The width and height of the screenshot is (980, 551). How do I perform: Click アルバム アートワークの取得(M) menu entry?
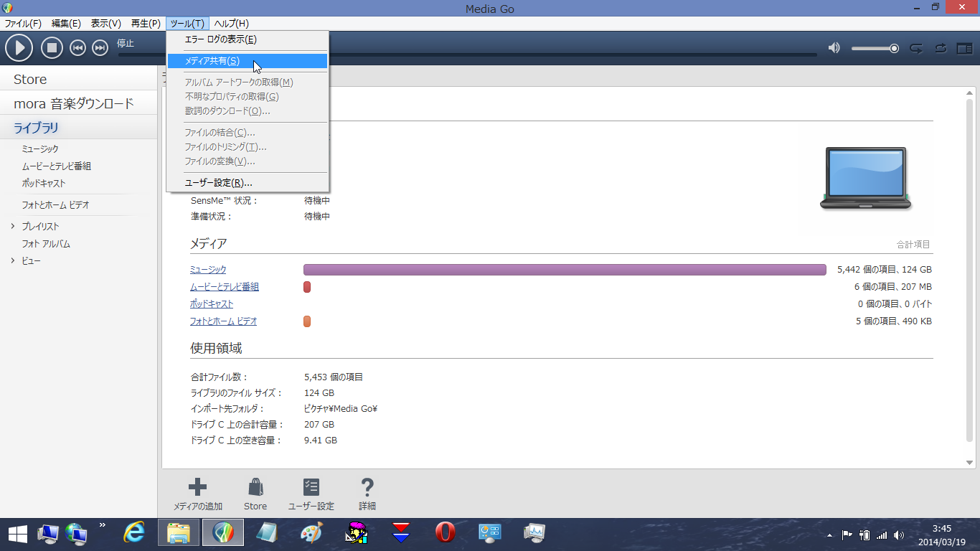click(248, 83)
